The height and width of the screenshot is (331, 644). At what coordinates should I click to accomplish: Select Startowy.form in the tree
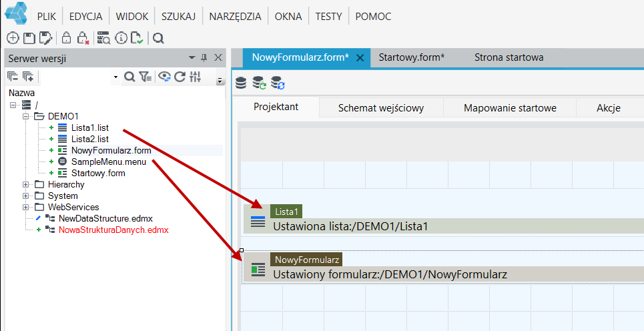tap(98, 173)
